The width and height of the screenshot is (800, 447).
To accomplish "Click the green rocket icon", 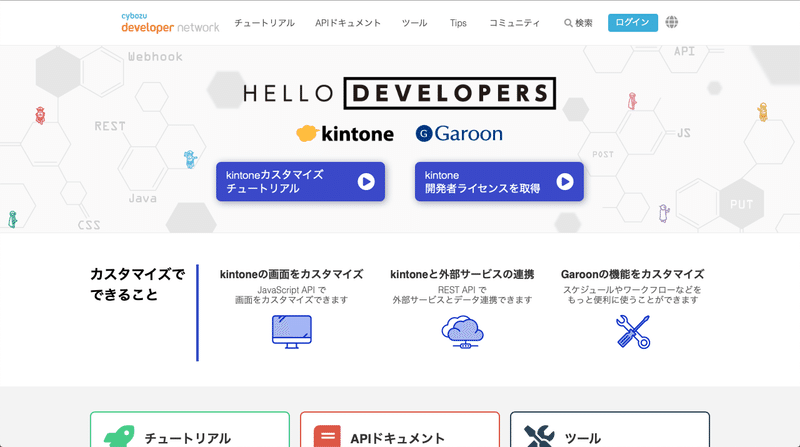I will point(119,436).
